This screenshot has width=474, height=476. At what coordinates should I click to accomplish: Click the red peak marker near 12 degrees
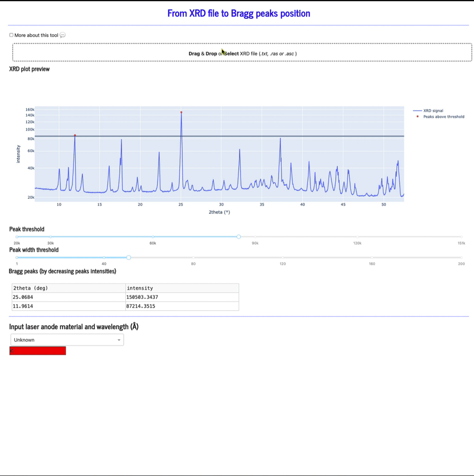75,135
